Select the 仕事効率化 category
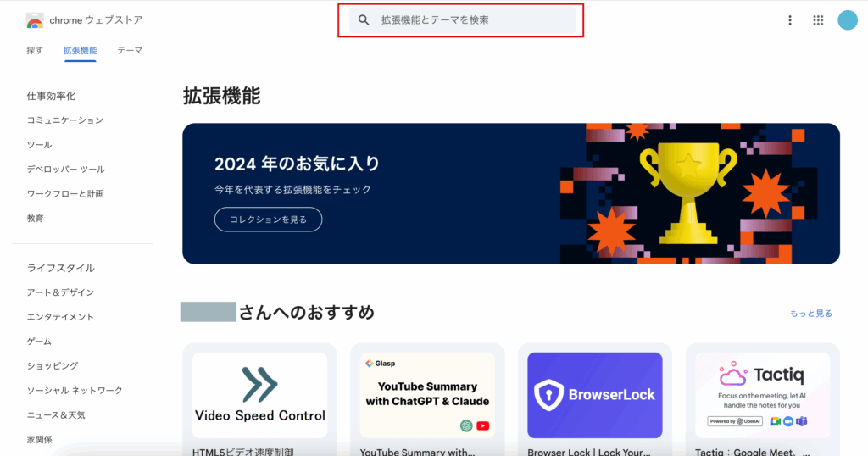 [52, 96]
